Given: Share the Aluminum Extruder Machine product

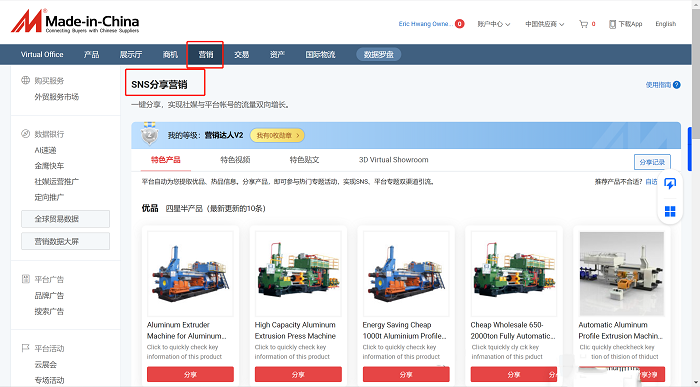Looking at the screenshot, I should point(190,375).
